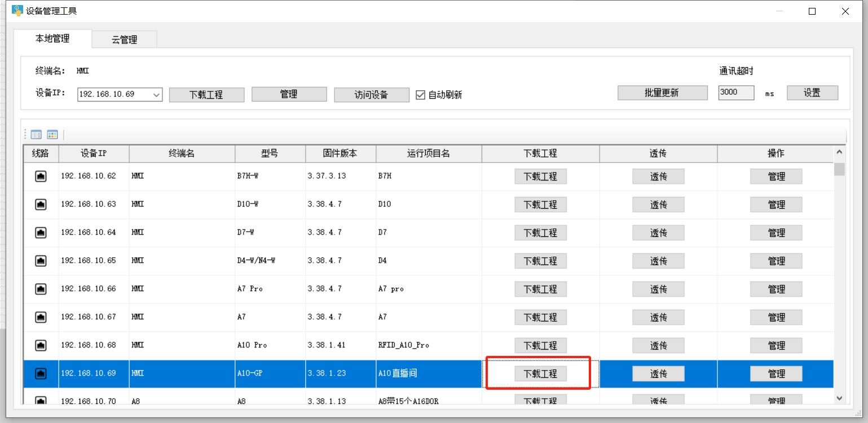Select project cell A7 pro
Image resolution: width=868 pixels, height=423 pixels.
tap(429, 289)
